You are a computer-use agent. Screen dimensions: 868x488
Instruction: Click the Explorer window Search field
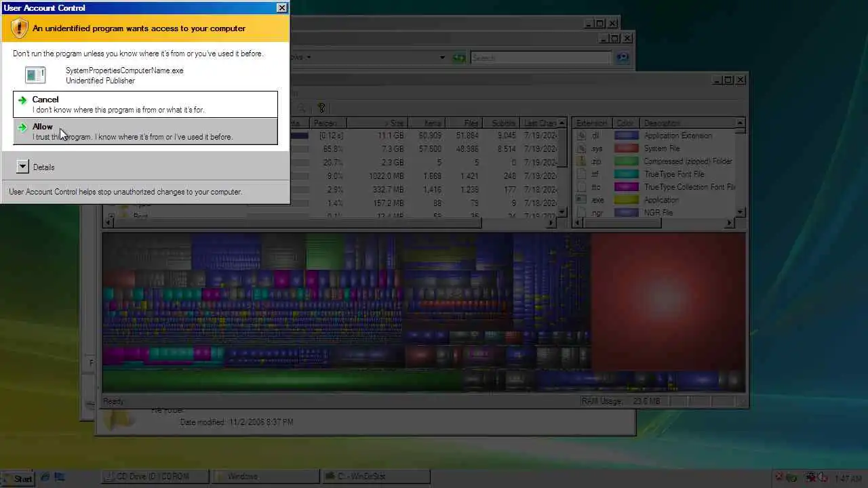click(x=541, y=58)
